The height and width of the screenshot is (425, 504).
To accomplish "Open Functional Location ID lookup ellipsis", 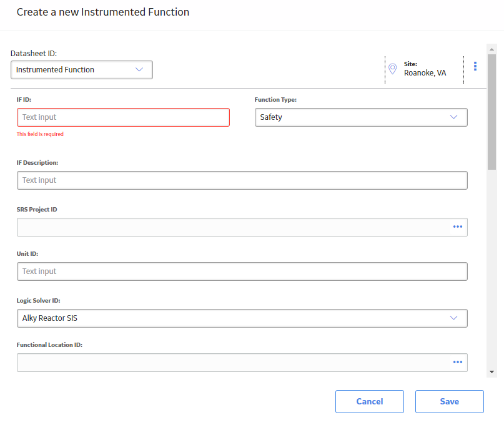I will (457, 362).
